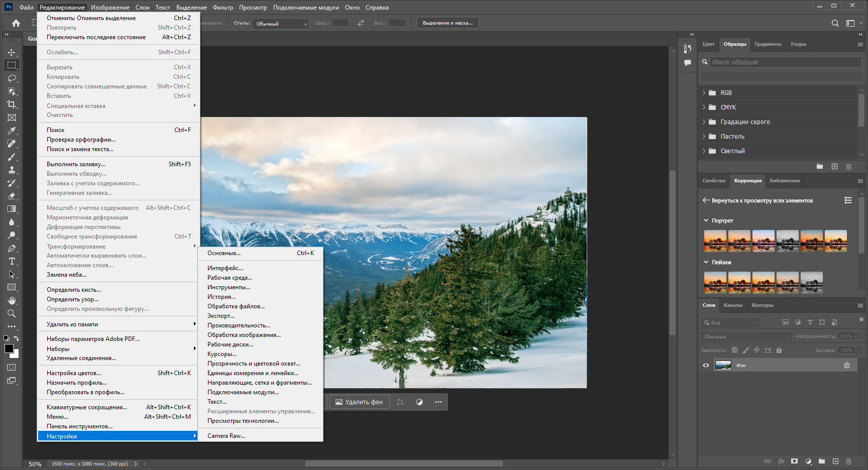Collapse the Портрет presets group

pos(706,220)
